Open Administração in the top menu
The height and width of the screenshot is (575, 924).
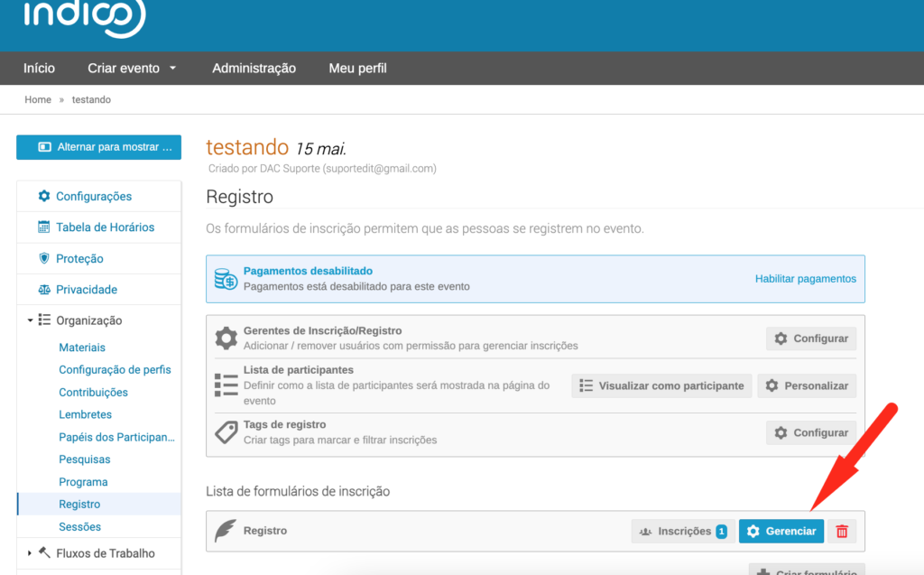pos(254,69)
